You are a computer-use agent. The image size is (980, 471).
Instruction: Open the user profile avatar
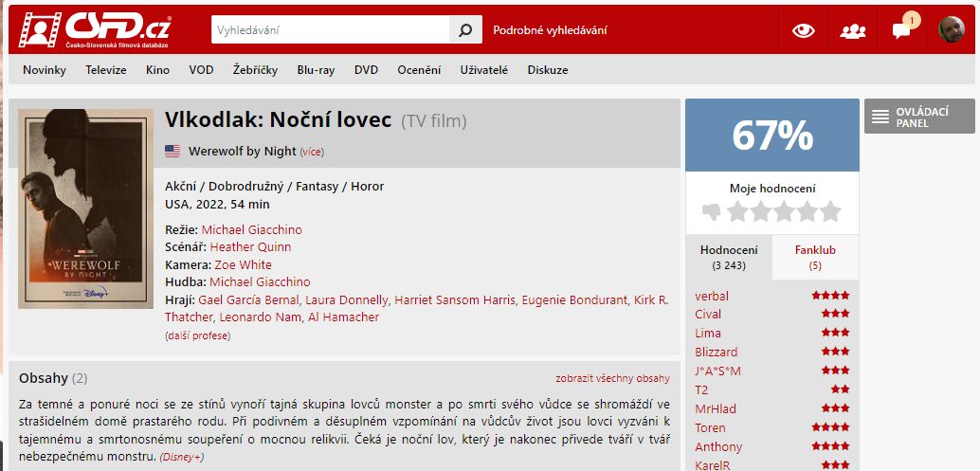coord(952,29)
